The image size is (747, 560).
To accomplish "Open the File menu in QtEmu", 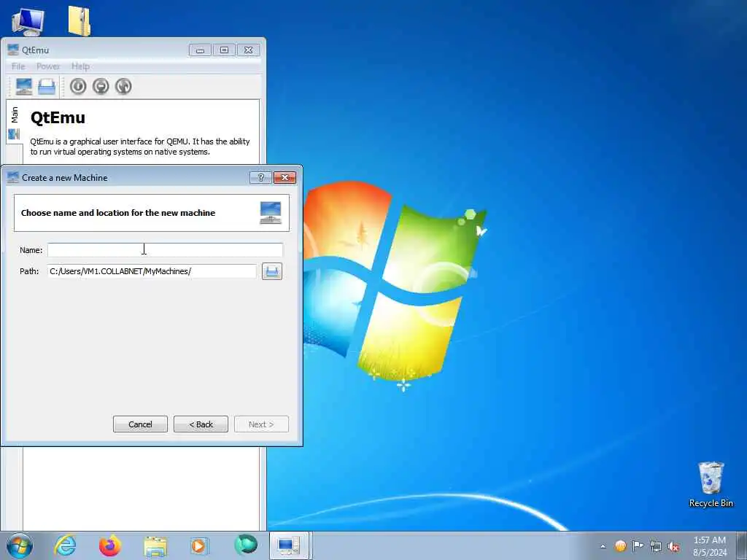I will (x=18, y=66).
